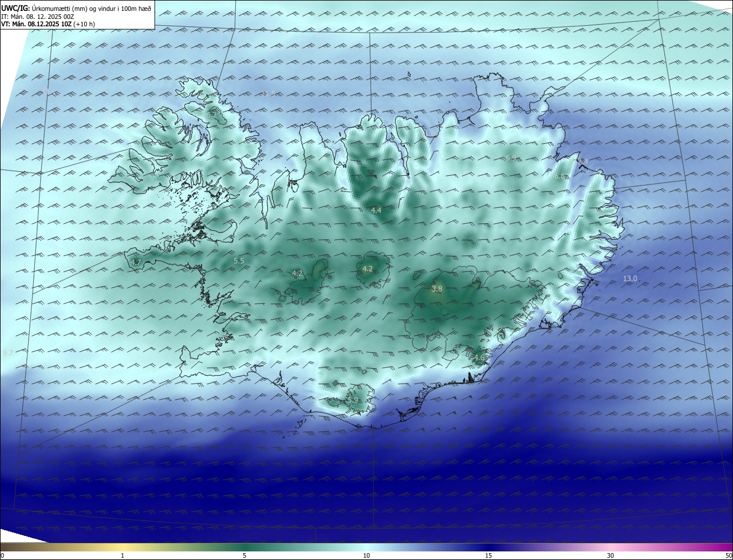Click the 6.2 value label in the Westfjords
Viewport: 733px width, 560px height.
(x=211, y=115)
